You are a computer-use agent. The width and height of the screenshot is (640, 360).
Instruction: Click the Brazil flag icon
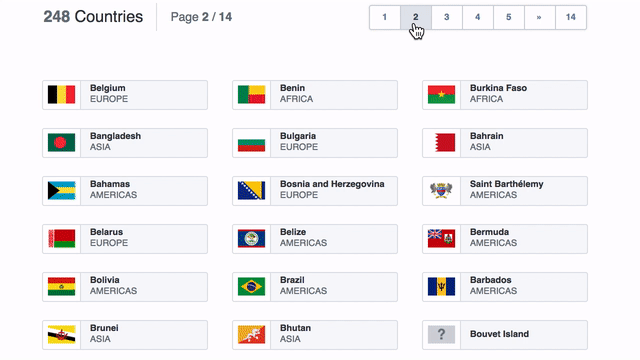(x=251, y=287)
